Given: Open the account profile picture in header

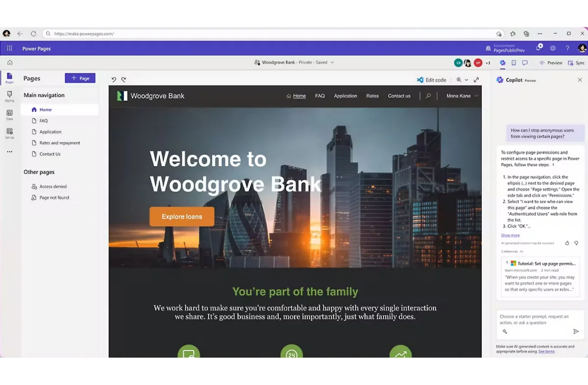Looking at the screenshot, I should (x=582, y=48).
